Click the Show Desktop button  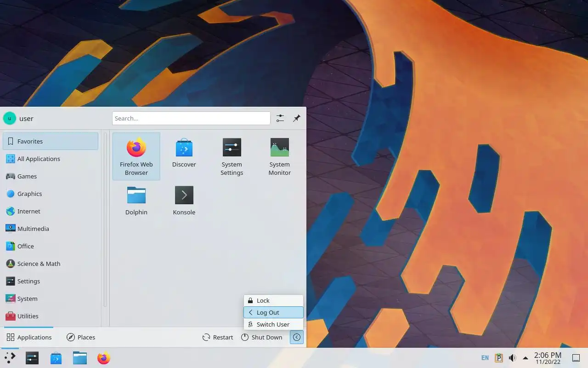point(576,358)
